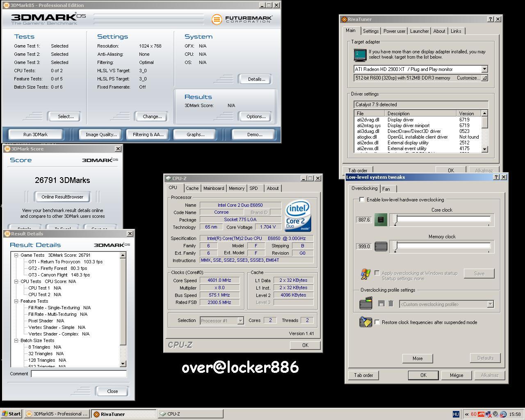Click the RivaTuner title bar icon
The width and height of the screenshot is (525, 420).
point(344,19)
